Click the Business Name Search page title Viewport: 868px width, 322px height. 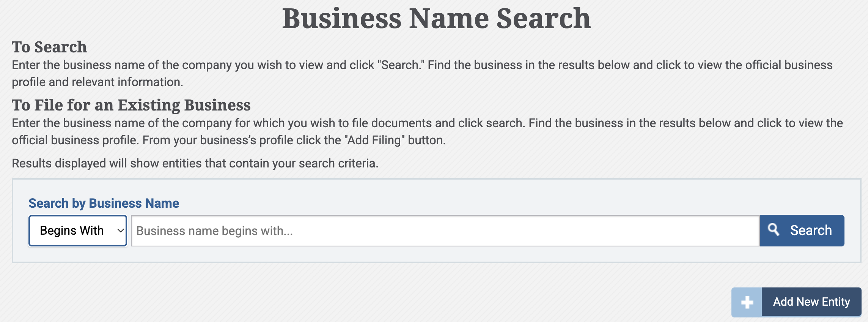(436, 18)
